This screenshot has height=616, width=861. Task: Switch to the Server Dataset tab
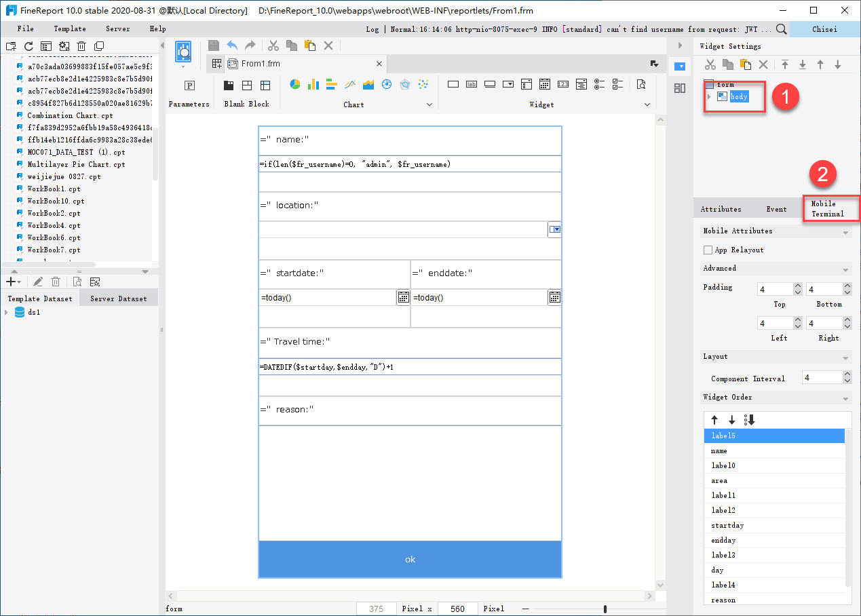[x=119, y=299]
